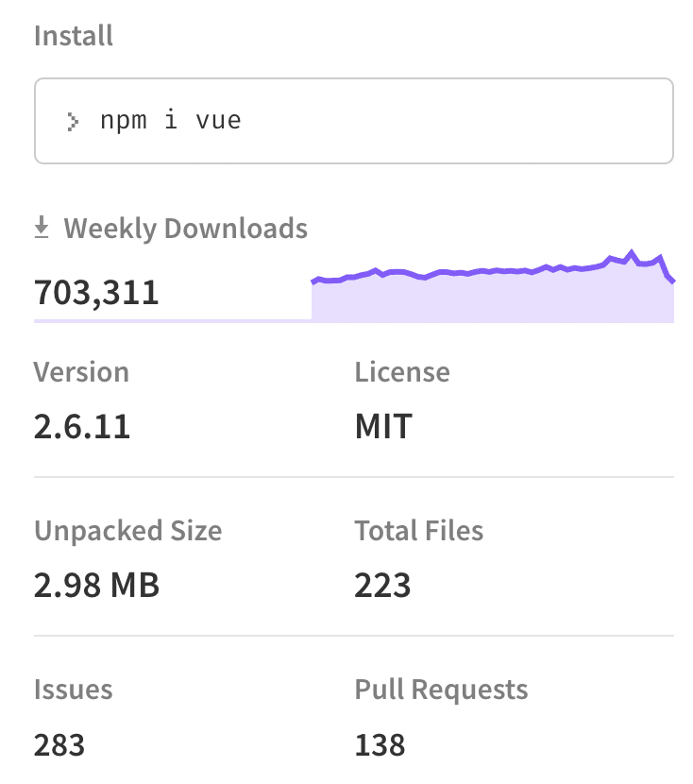Select the 223 total files value
The height and width of the screenshot is (784, 693).
click(x=382, y=585)
